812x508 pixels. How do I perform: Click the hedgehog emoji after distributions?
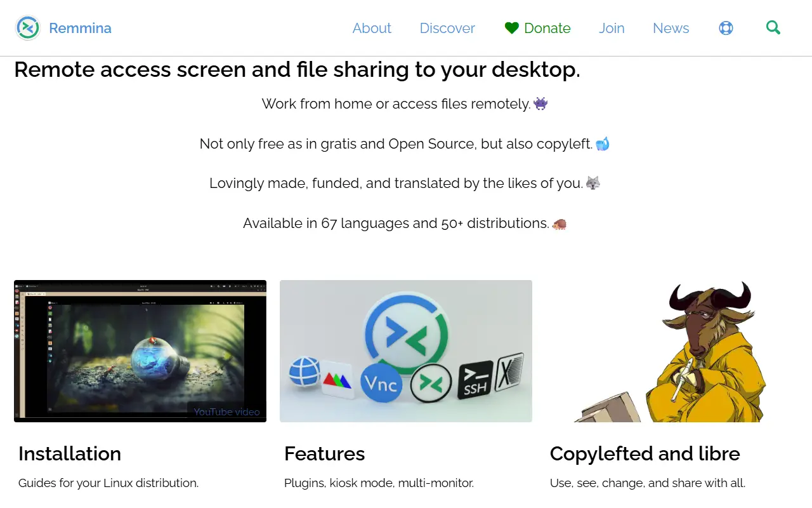(559, 224)
